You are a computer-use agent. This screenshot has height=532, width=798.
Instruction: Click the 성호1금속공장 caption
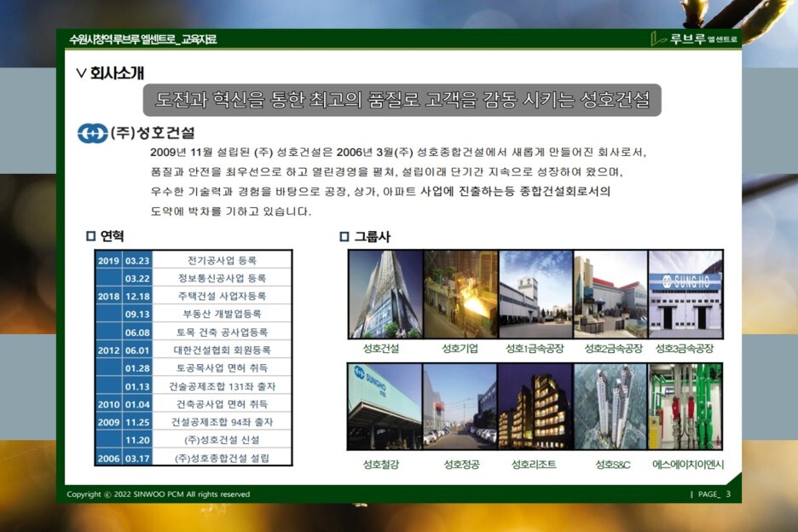coord(535,349)
